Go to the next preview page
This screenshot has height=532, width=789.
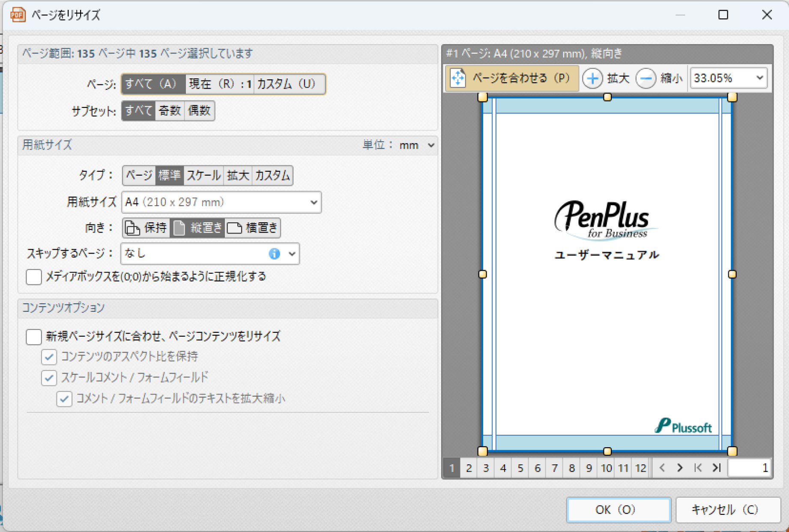680,468
